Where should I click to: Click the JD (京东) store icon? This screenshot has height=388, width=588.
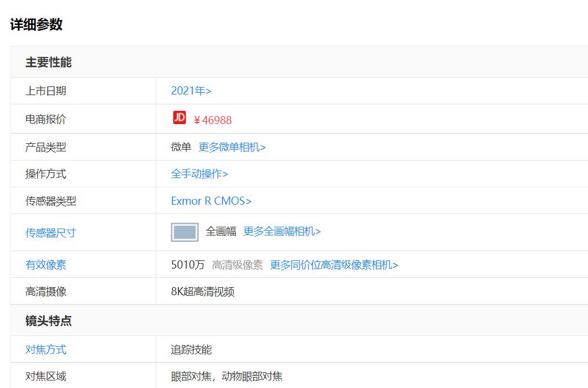pos(180,119)
